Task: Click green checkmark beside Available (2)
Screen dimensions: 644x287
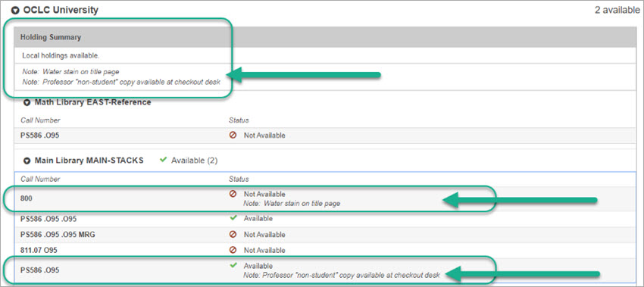Action: 163,160
